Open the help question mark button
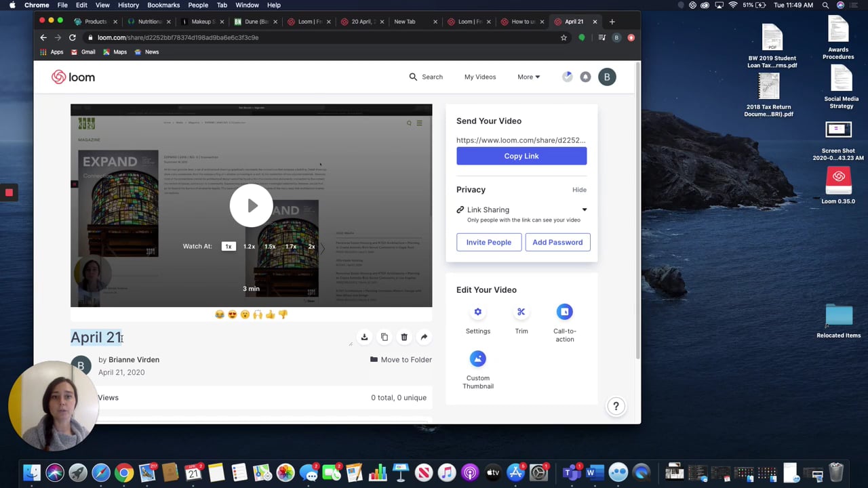 [x=616, y=407]
